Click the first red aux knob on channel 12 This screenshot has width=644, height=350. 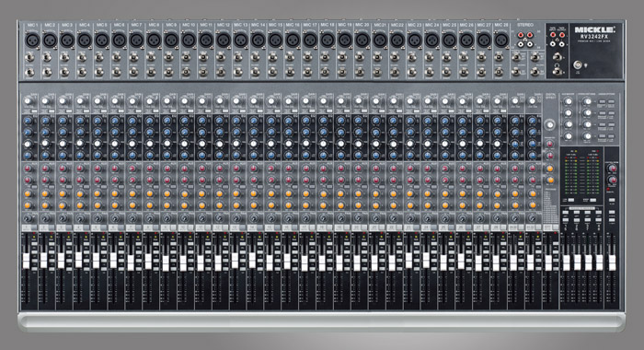219,169
